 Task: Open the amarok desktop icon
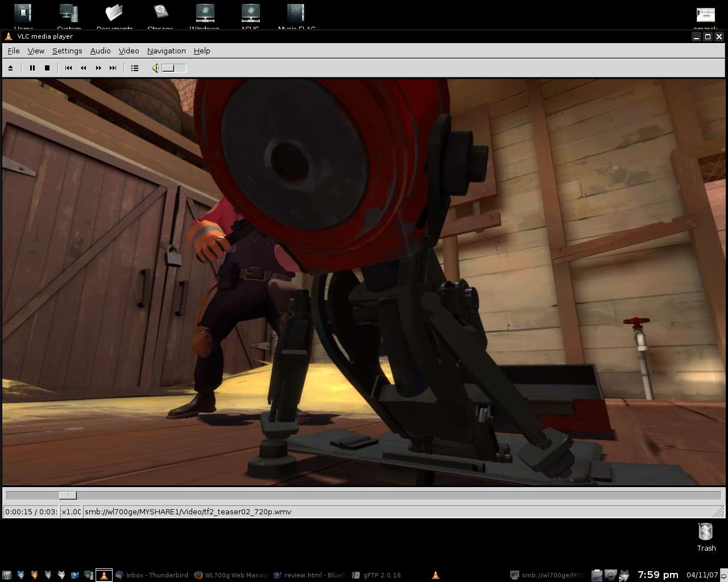[x=705, y=17]
